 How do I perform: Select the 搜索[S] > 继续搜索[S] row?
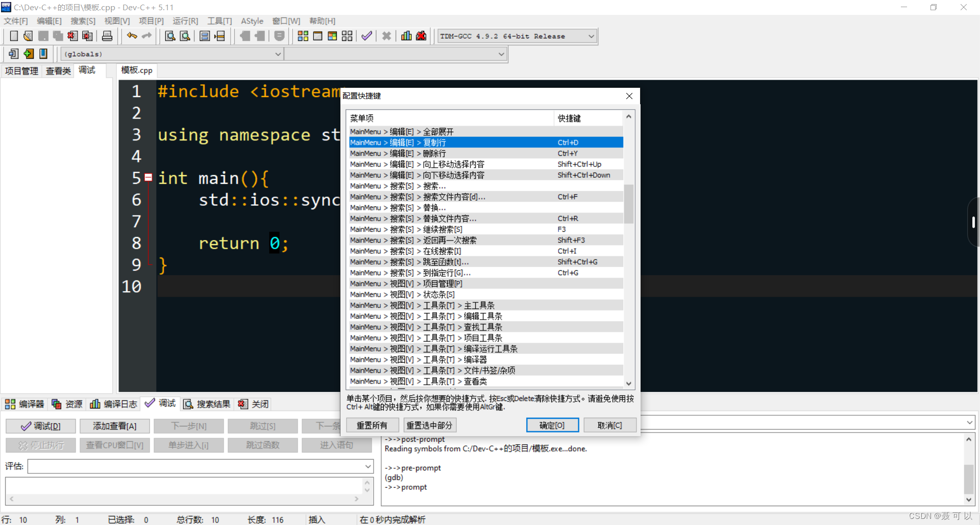pos(485,229)
